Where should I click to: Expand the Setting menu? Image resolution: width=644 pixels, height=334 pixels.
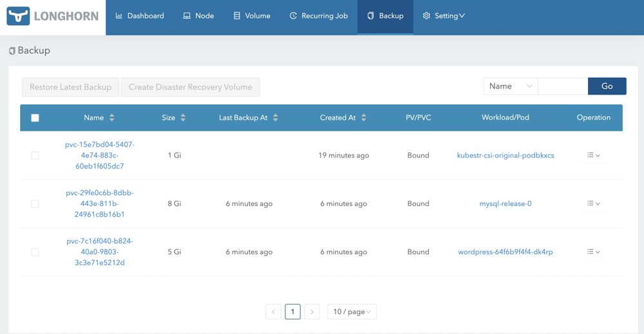tap(444, 16)
